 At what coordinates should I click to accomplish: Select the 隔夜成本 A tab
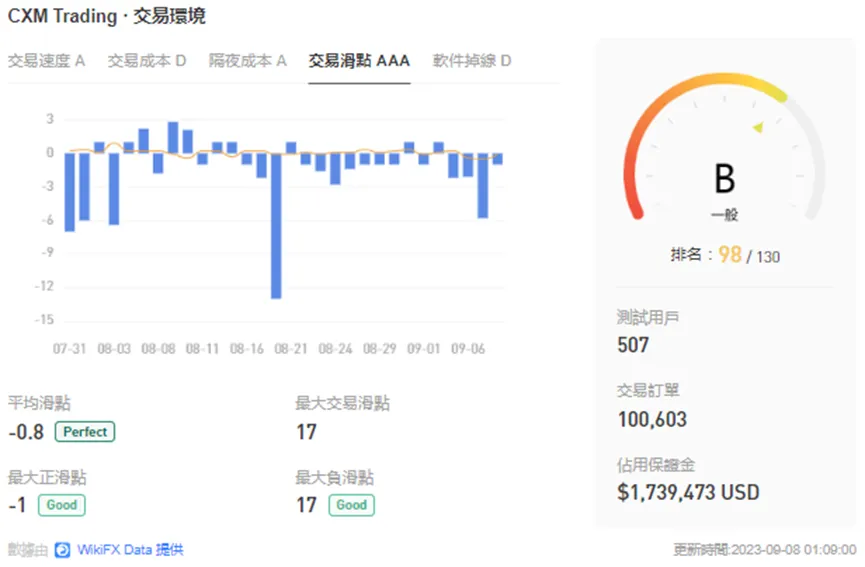tap(248, 60)
